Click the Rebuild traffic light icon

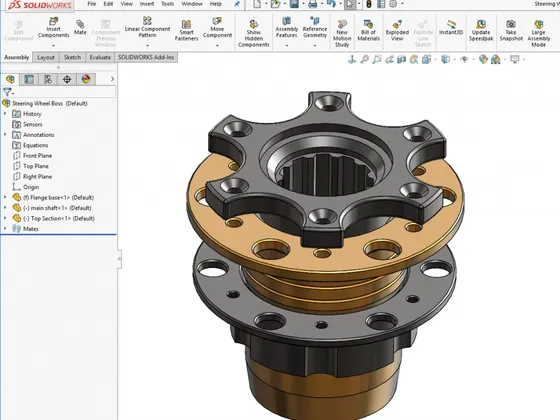[369, 4]
